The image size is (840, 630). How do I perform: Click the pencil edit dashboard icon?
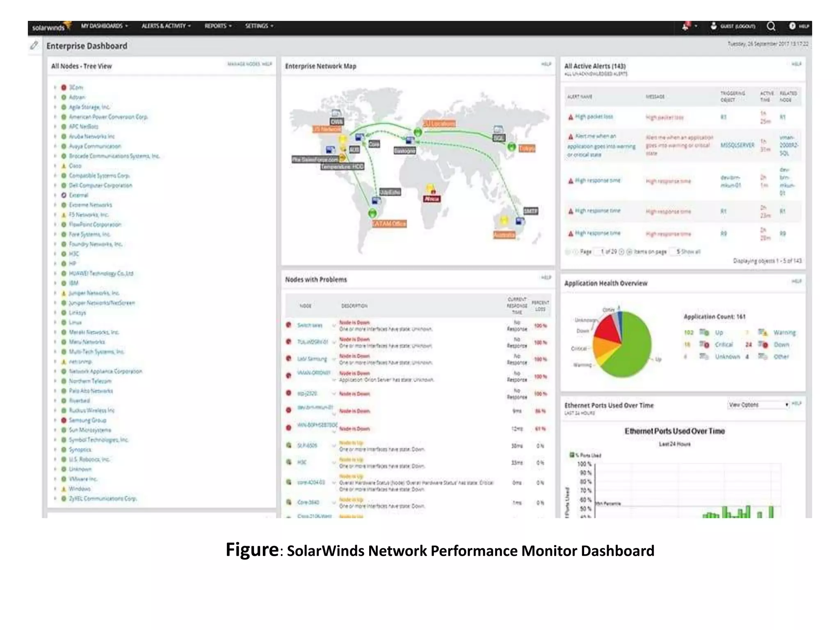pos(34,45)
